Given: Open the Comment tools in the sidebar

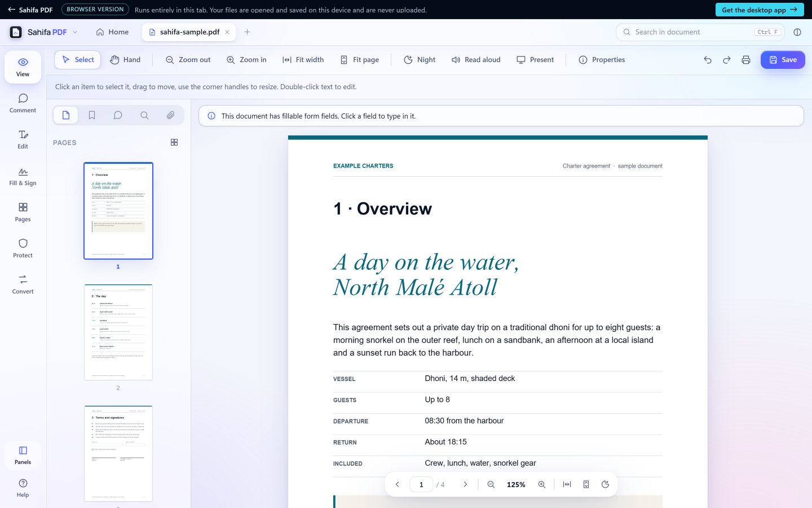Looking at the screenshot, I should tap(23, 103).
